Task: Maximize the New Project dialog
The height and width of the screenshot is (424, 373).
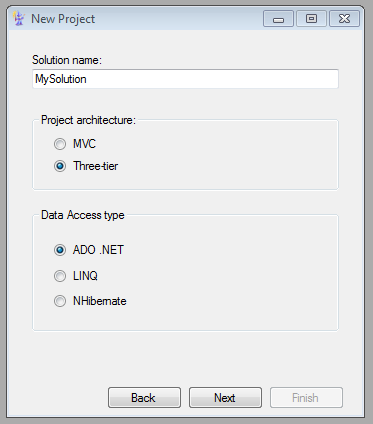Action: [311, 19]
